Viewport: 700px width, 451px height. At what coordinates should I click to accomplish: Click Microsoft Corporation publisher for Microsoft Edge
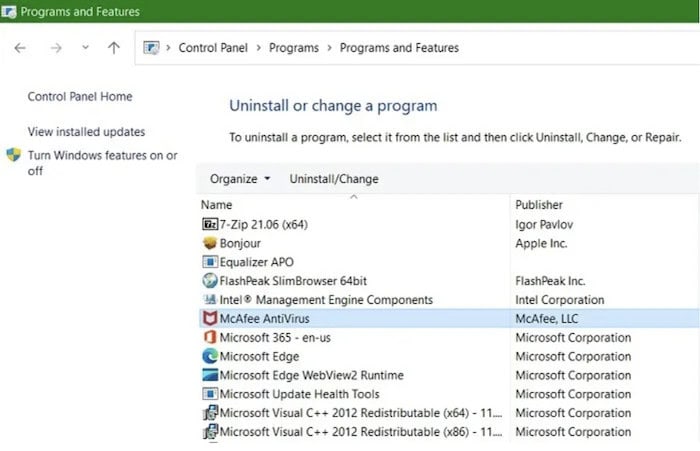(573, 356)
